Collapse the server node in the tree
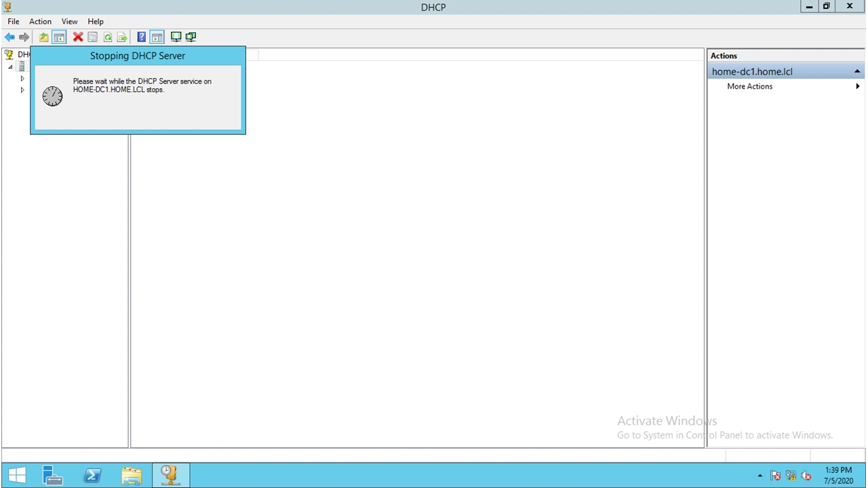 tap(10, 67)
